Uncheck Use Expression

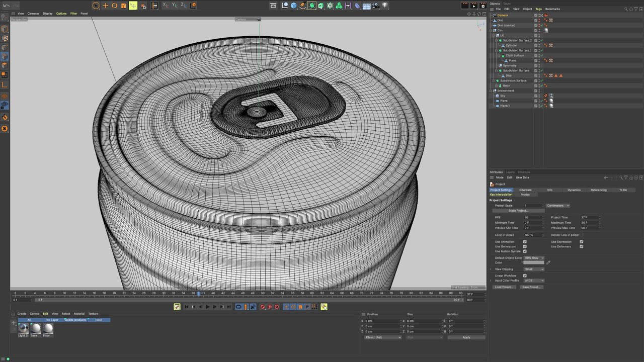(582, 242)
